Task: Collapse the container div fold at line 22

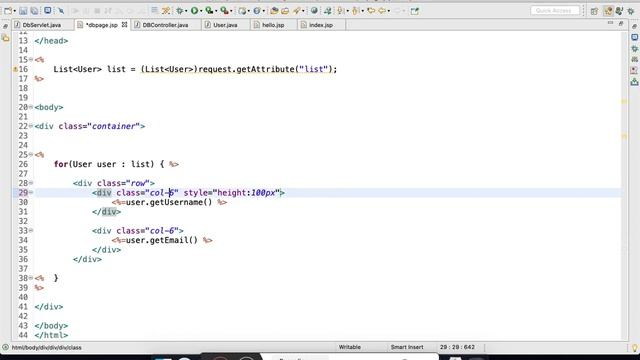Action: click(31, 126)
